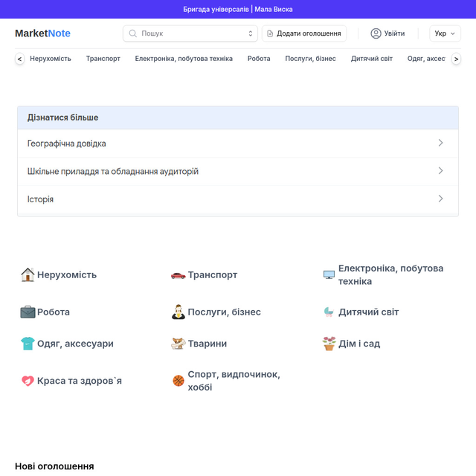Click the flower pot icon beside Дім і сад
The height and width of the screenshot is (476, 476).
pyautogui.click(x=329, y=344)
